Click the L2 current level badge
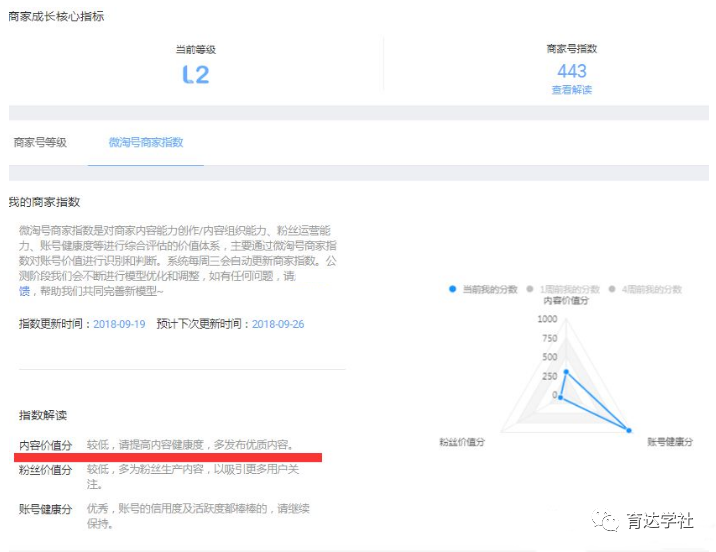Image resolution: width=716 pixels, height=552 pixels. pyautogui.click(x=196, y=74)
